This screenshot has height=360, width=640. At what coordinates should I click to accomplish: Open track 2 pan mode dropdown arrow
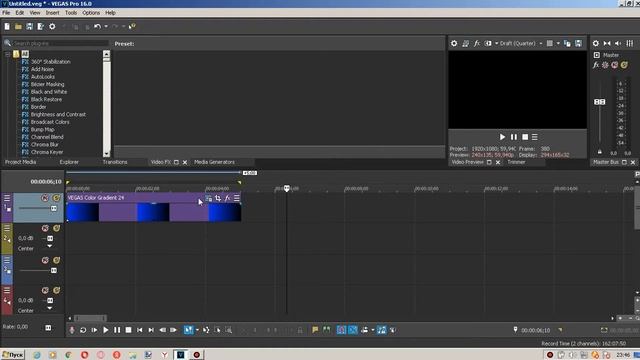point(49,246)
